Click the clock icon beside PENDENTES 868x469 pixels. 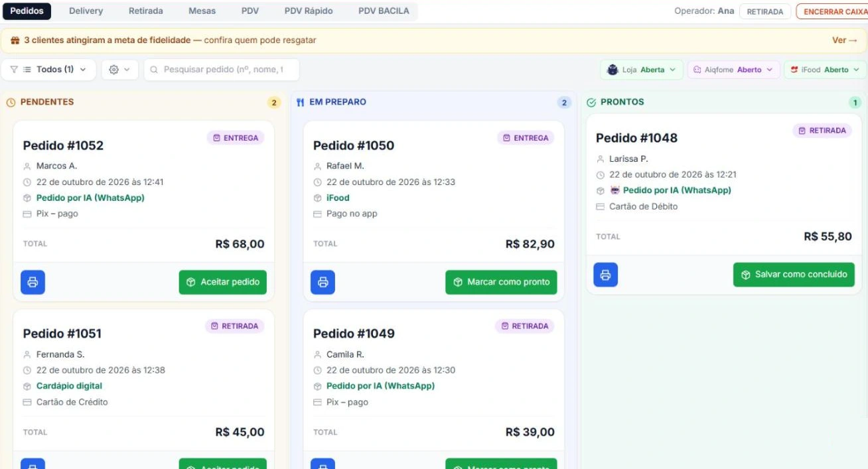[11, 102]
